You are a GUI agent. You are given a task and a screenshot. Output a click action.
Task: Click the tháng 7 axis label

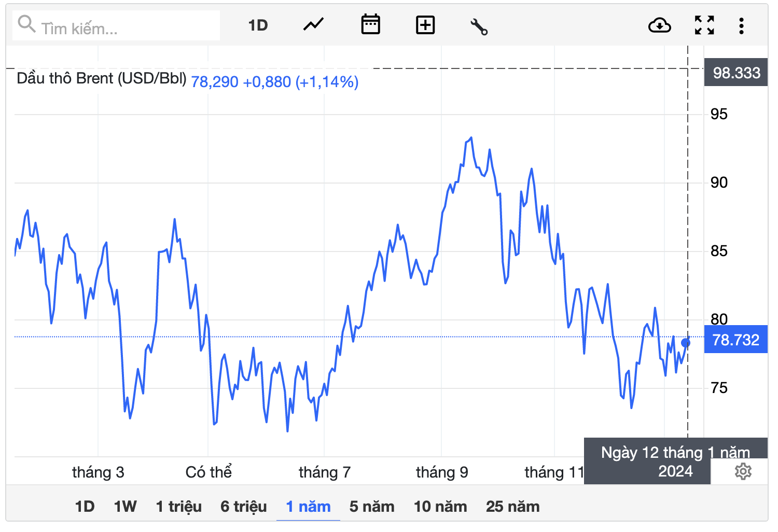[325, 472]
